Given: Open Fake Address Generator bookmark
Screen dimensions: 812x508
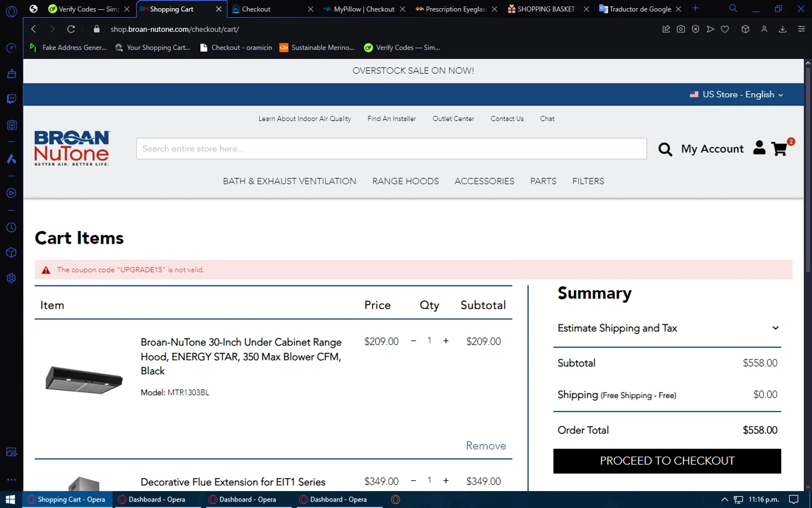Looking at the screenshot, I should [68, 48].
